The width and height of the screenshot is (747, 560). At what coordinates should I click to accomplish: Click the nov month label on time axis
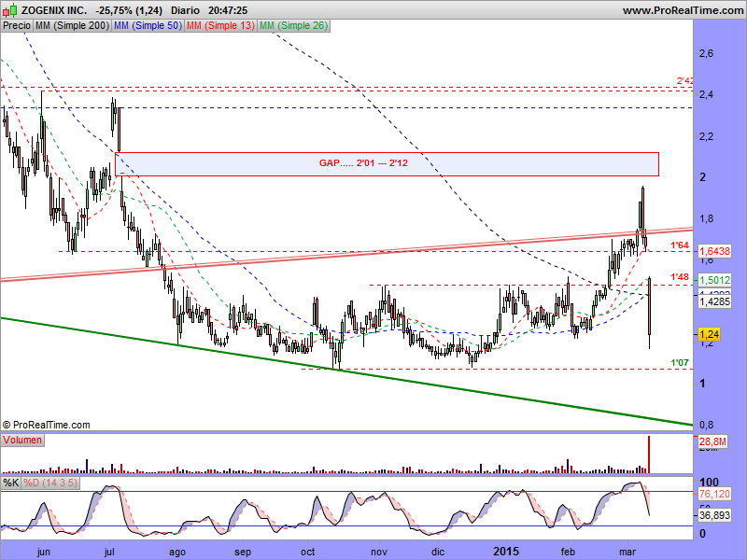click(x=379, y=552)
